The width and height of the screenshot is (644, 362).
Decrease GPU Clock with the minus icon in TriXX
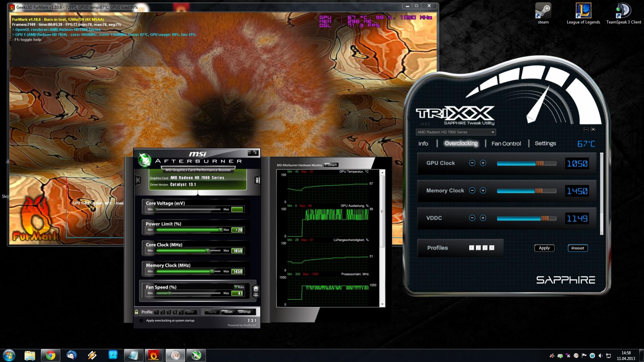[x=472, y=163]
